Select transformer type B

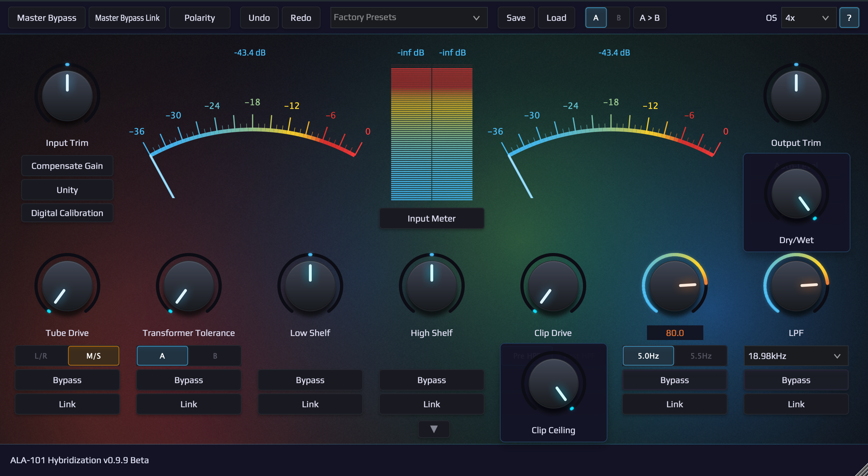[215, 356]
